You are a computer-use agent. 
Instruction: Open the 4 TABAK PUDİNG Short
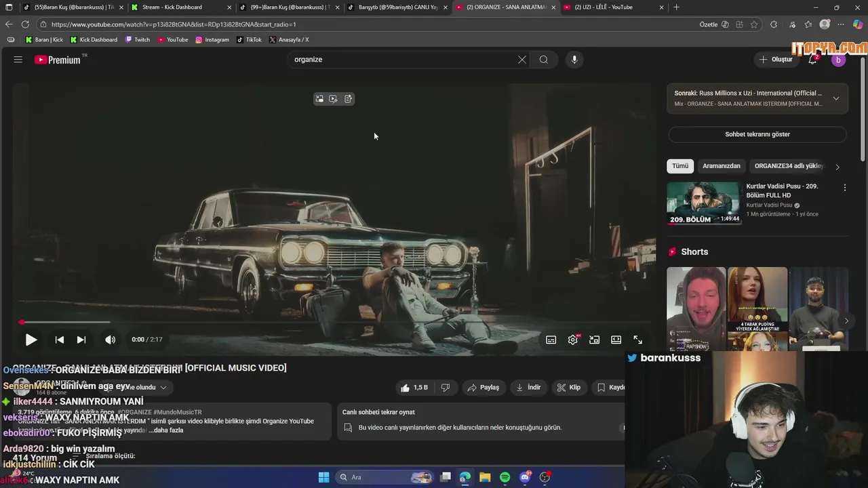tap(757, 308)
